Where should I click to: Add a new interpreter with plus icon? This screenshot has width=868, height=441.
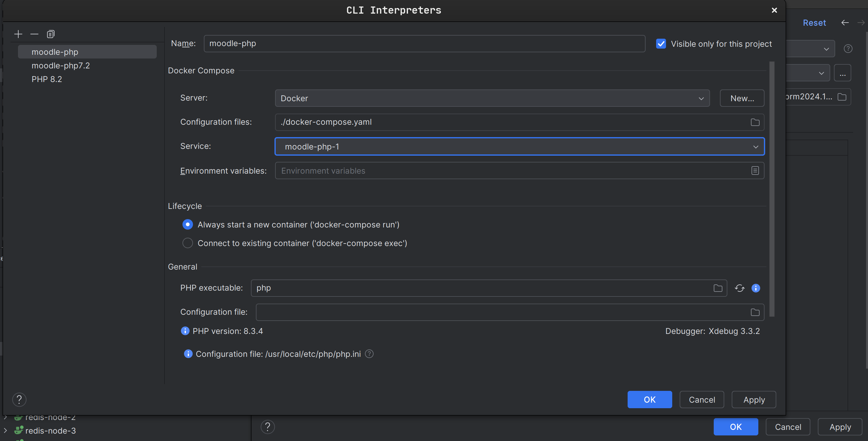pos(18,34)
